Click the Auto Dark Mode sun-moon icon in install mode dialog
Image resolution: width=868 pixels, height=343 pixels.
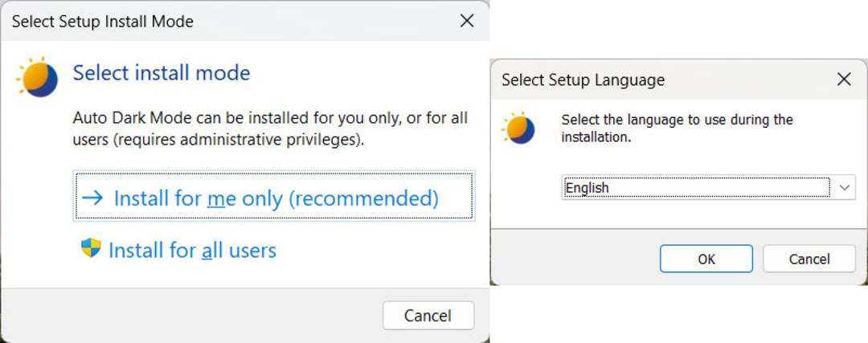[37, 77]
